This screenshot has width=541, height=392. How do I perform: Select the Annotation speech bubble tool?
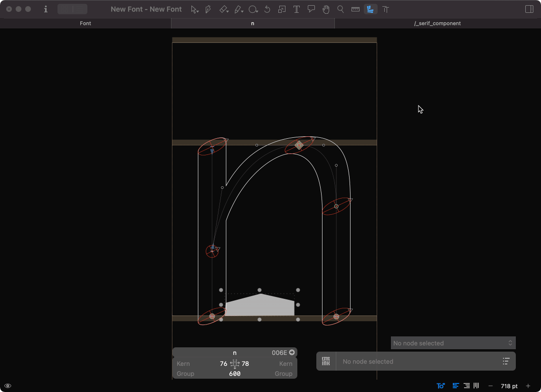pyautogui.click(x=311, y=9)
